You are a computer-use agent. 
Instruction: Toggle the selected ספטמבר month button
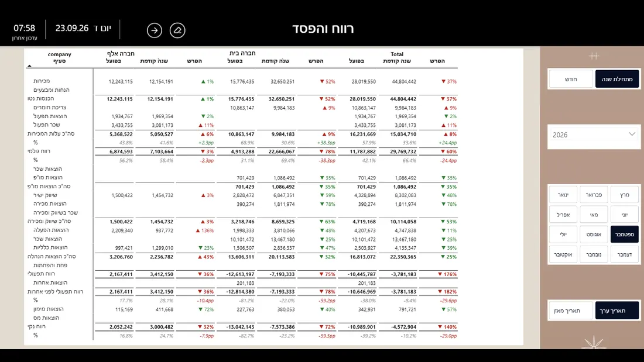coord(625,235)
